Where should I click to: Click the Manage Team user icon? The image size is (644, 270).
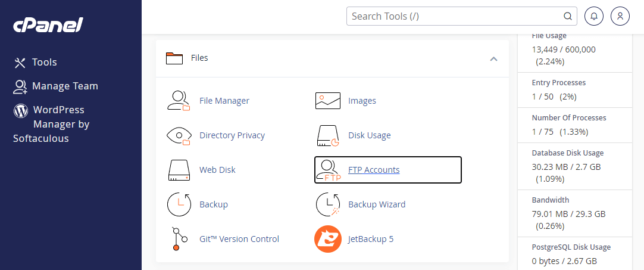click(x=20, y=86)
